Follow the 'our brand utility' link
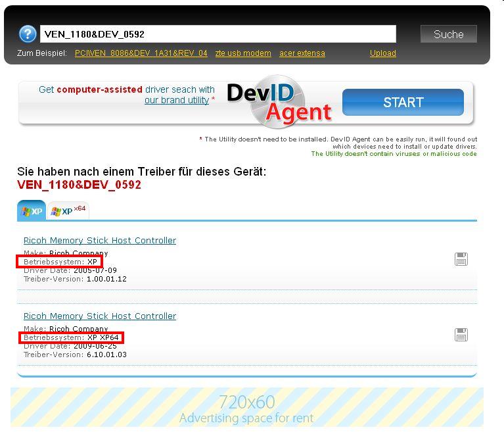This screenshot has height=440, width=504. (x=177, y=100)
